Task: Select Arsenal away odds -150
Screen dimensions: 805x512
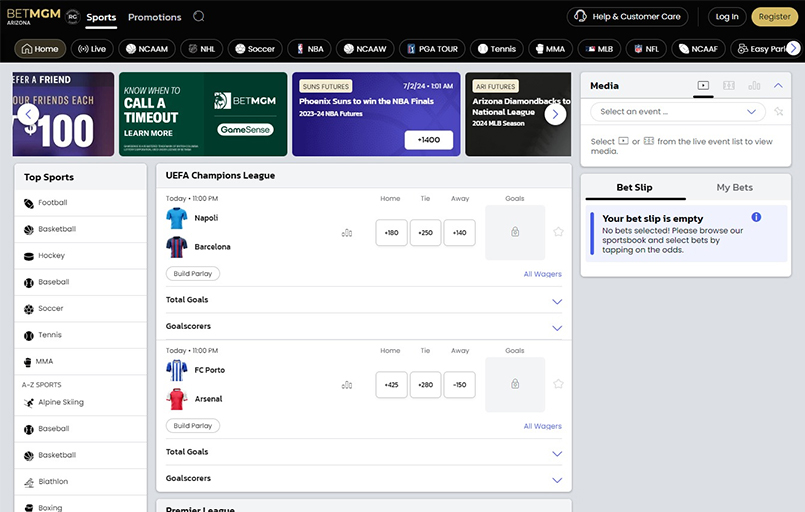Action: [x=459, y=385]
